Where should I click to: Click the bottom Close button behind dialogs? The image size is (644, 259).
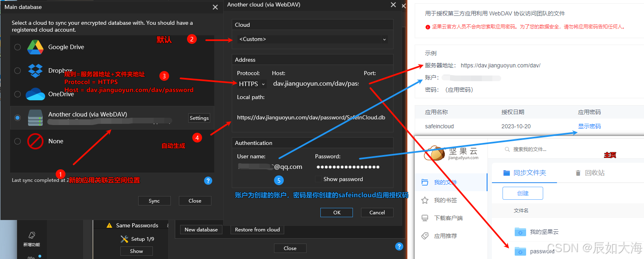point(290,248)
